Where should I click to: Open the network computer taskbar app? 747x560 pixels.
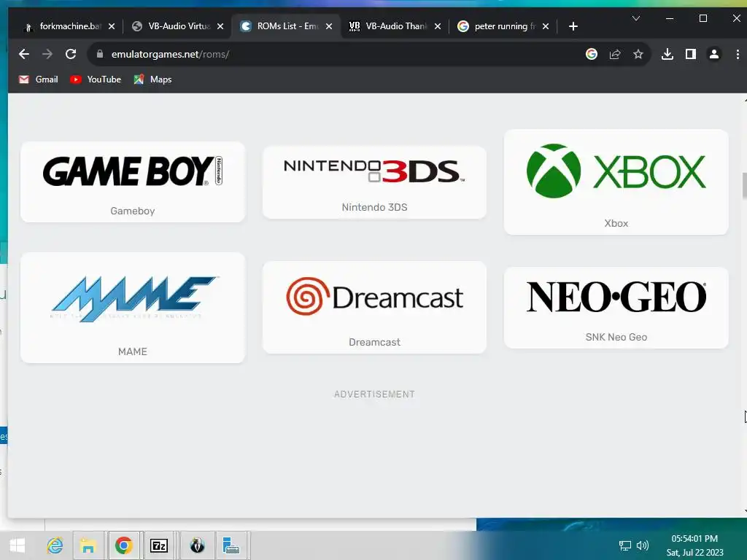[x=231, y=545]
